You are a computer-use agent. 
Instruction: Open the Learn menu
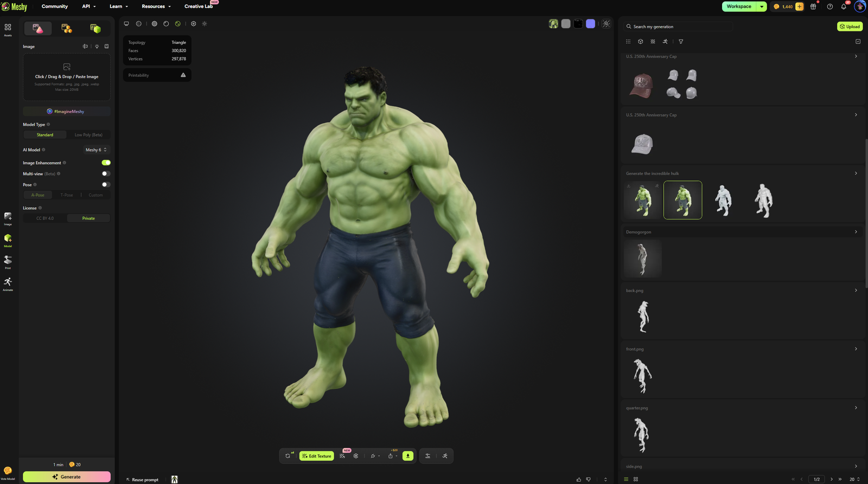click(x=119, y=7)
